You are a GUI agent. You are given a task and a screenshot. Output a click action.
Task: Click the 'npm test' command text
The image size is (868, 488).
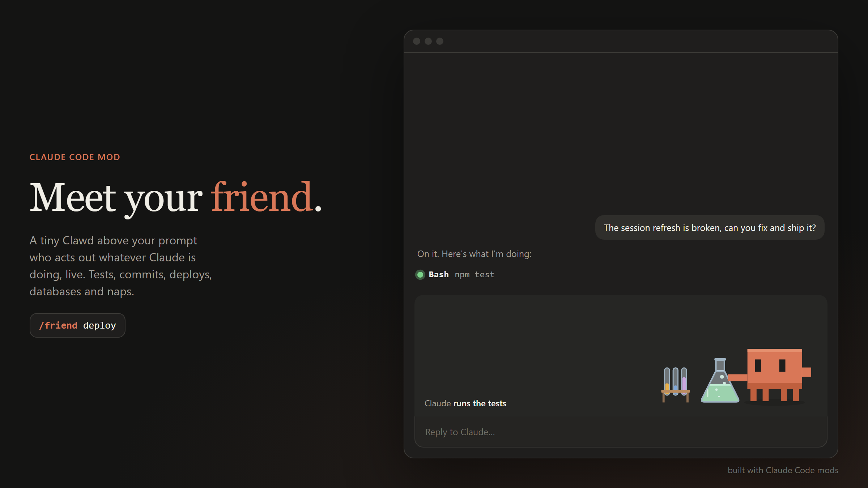475,275
